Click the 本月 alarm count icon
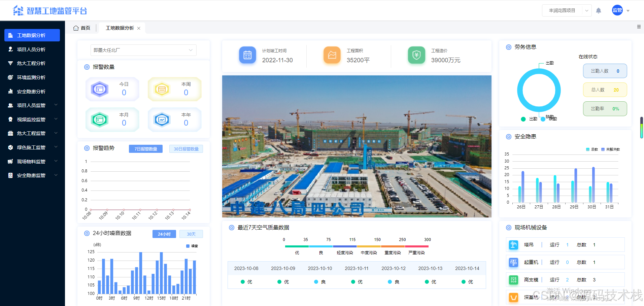 pyautogui.click(x=100, y=120)
